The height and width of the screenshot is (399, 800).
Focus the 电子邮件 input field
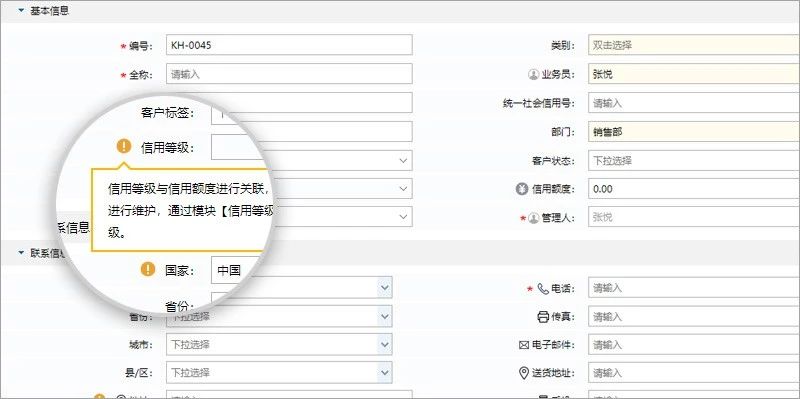pos(694,345)
